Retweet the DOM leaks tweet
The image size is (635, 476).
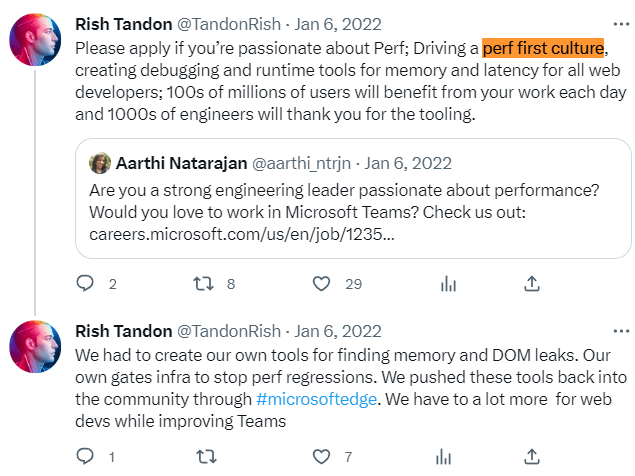click(207, 457)
